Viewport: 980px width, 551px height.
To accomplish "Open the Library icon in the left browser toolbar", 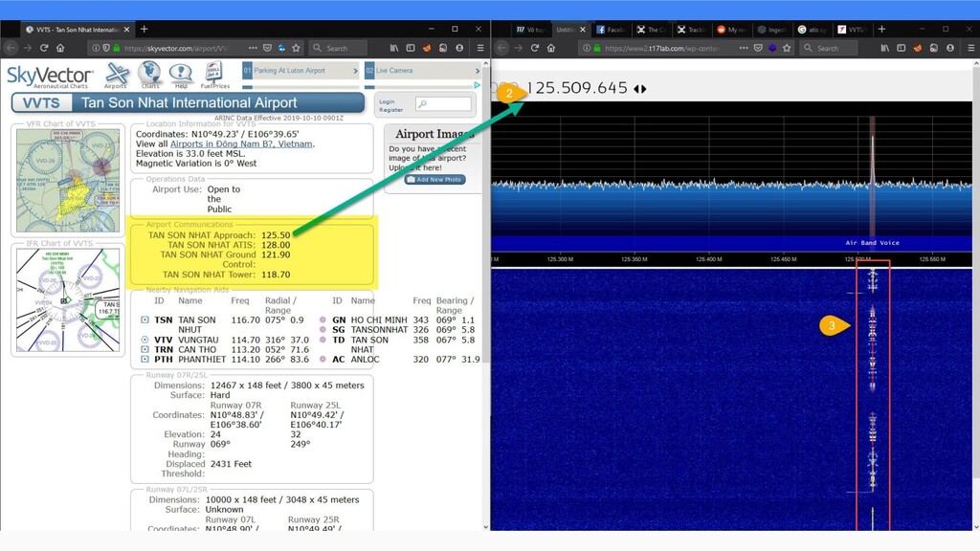I will pyautogui.click(x=393, y=48).
